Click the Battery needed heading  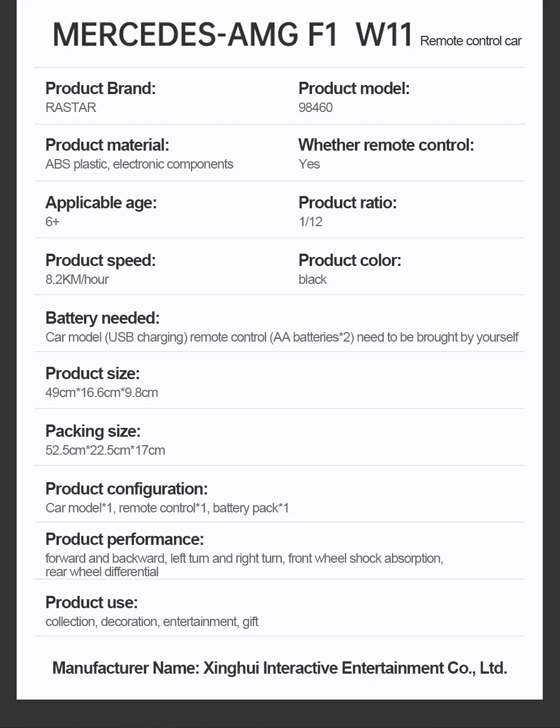click(102, 318)
